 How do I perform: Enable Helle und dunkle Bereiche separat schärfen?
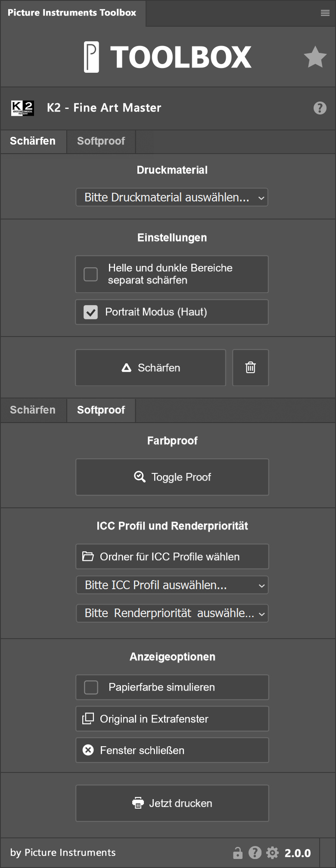[x=91, y=274]
